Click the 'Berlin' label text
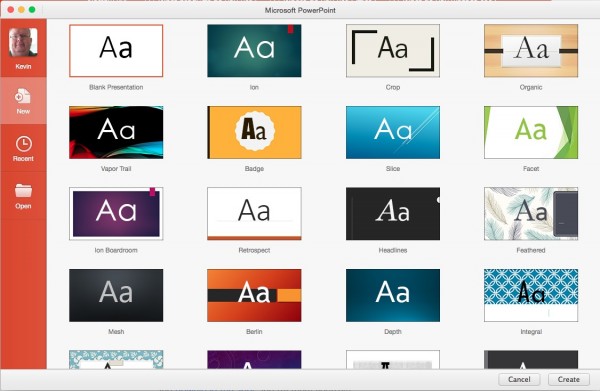600x391 pixels. click(x=254, y=332)
